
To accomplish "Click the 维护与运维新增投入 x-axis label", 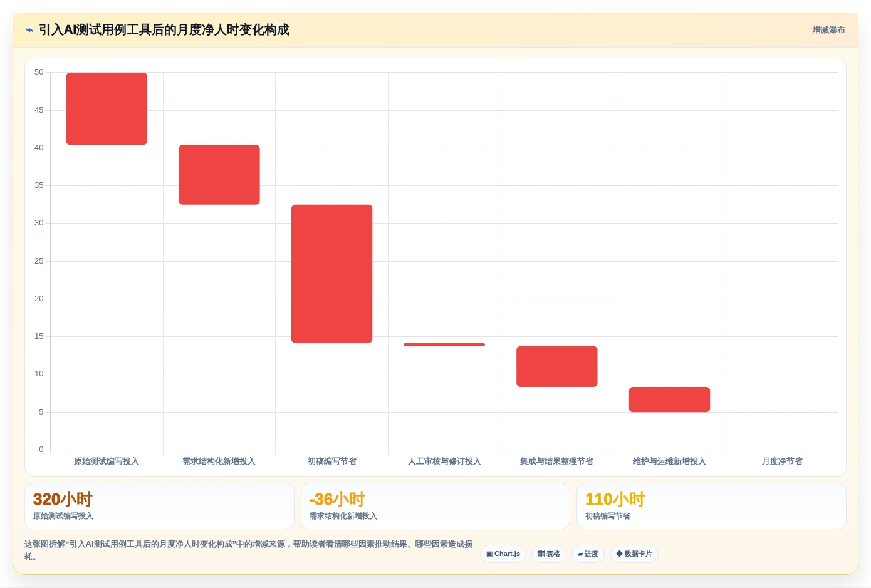I will point(669,462).
